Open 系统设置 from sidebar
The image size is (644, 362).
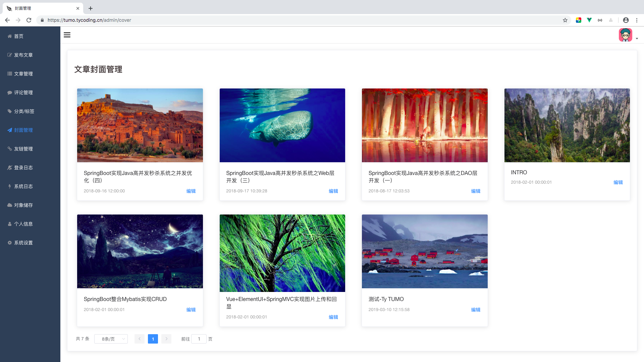(23, 243)
